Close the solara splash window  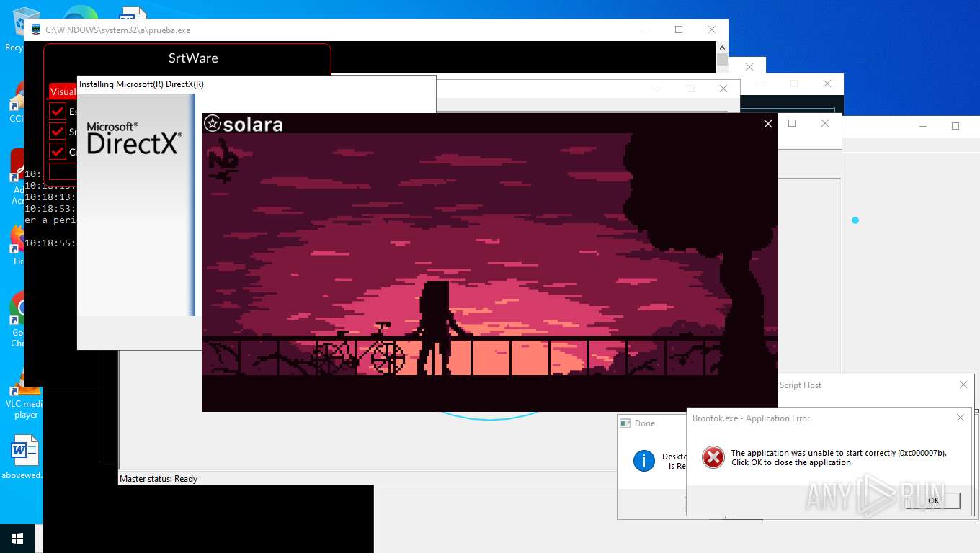pos(768,124)
